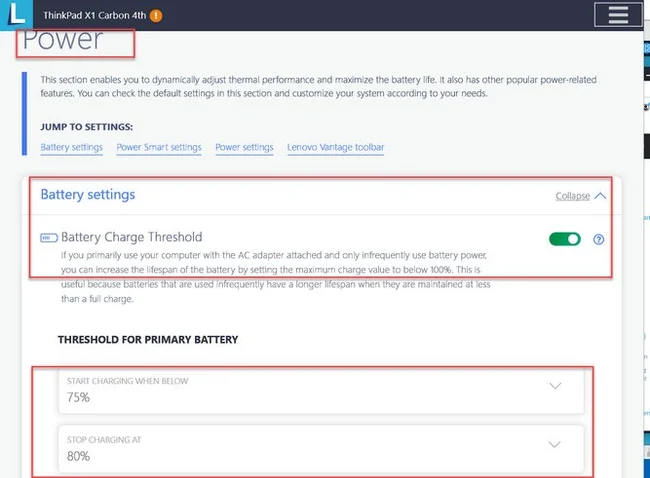Screen dimensions: 650x478
Task: Click the 75% start charging value
Action: click(78, 397)
